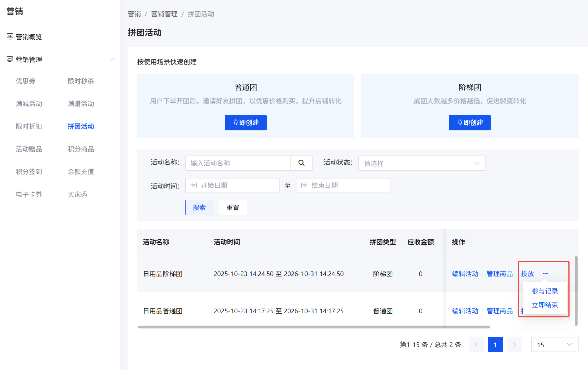Choose 立即结束 from the dropdown menu

(545, 305)
